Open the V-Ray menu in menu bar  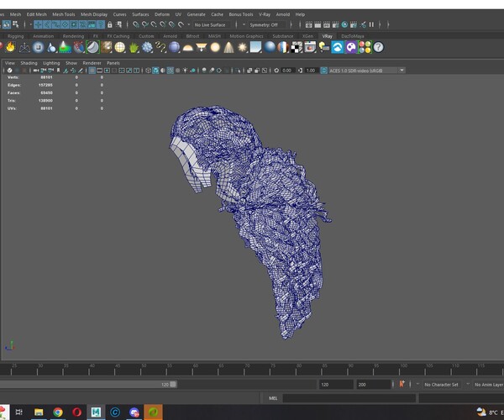(x=265, y=14)
